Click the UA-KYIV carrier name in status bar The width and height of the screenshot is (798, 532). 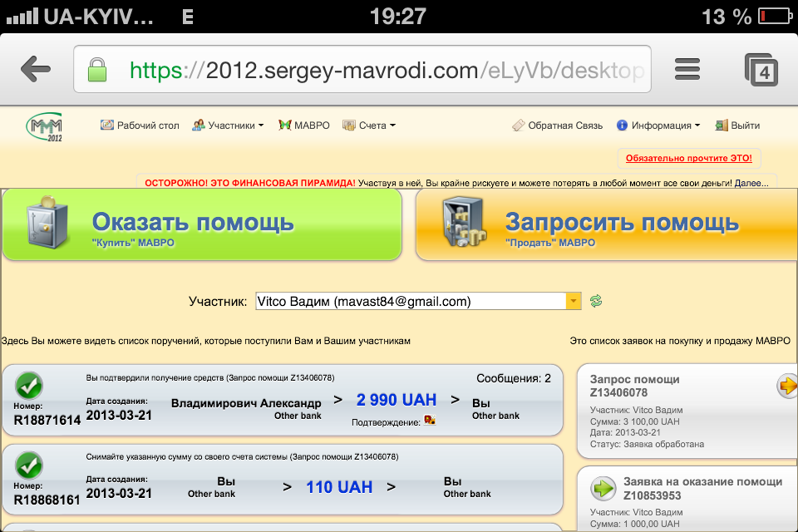[99, 17]
